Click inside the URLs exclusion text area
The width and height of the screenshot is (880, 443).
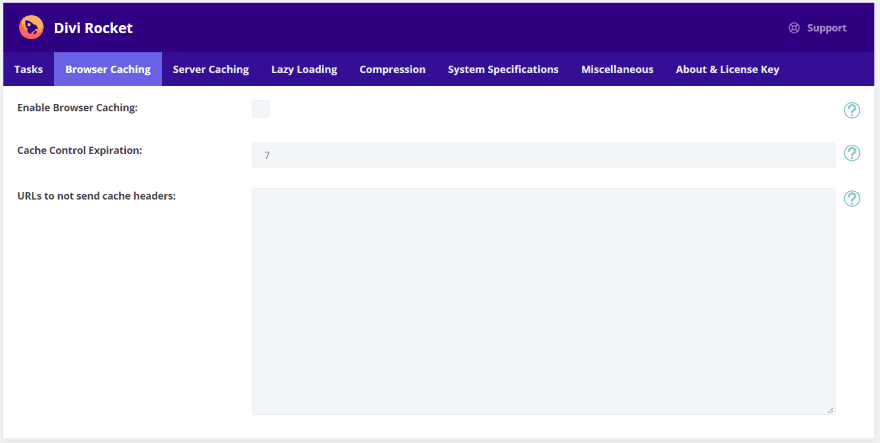coord(543,302)
